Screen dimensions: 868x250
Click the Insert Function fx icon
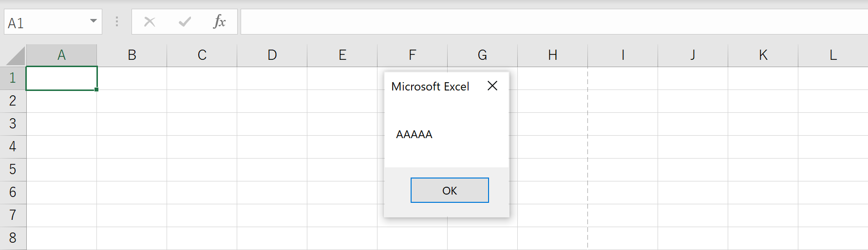pyautogui.click(x=220, y=21)
